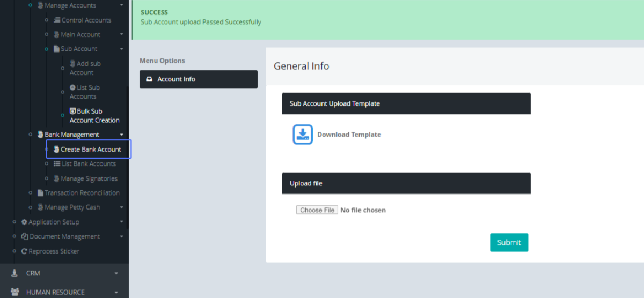The image size is (644, 298).
Task: Open Create Bank Account in sidebar
Action: pyautogui.click(x=90, y=150)
